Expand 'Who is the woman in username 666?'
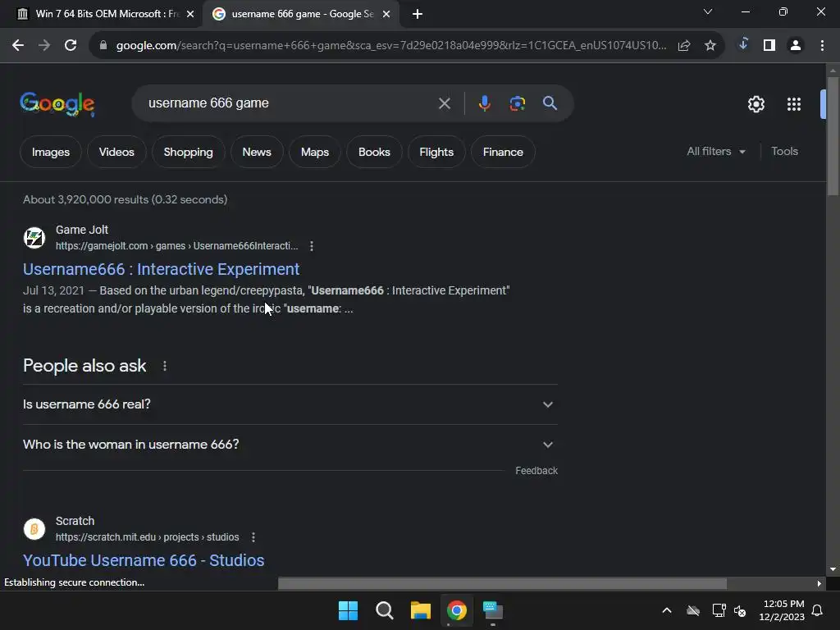 pyautogui.click(x=290, y=445)
